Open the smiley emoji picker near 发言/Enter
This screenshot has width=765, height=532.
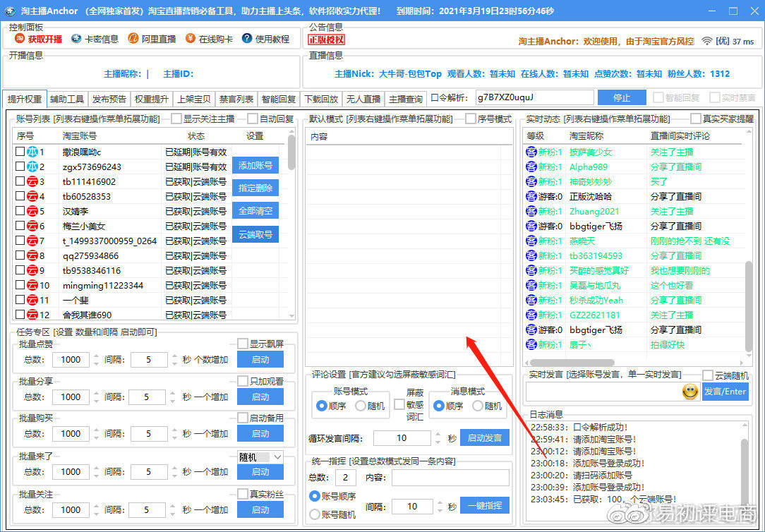[689, 391]
